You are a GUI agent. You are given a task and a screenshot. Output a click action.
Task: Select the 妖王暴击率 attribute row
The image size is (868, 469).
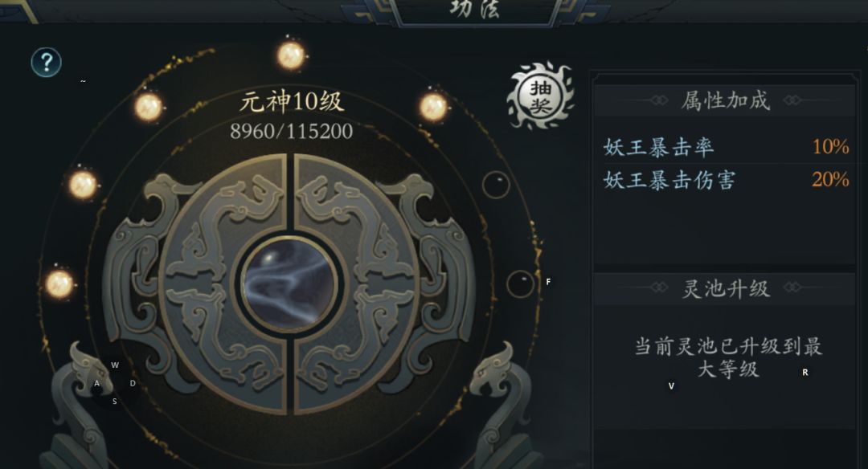tap(727, 146)
